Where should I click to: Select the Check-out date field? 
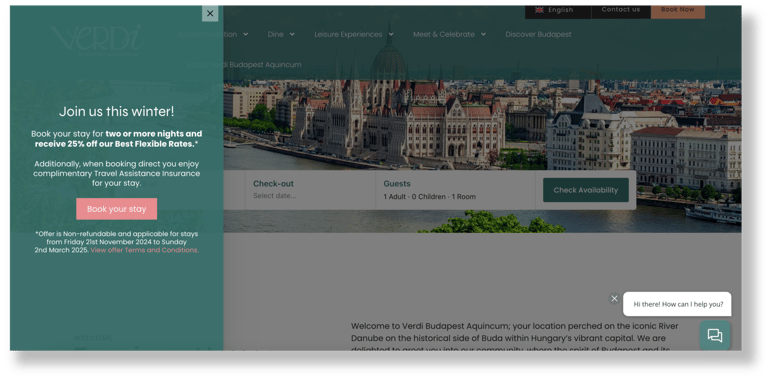click(x=310, y=190)
